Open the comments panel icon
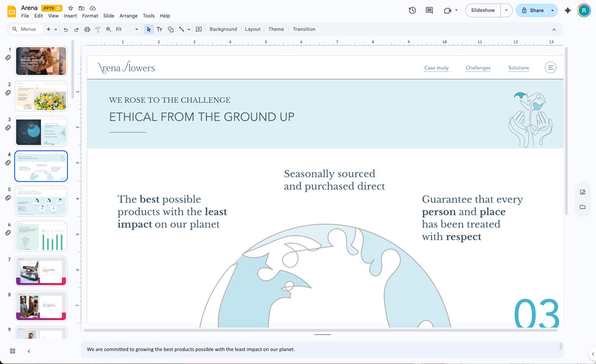This screenshot has height=364, width=596. coord(429,11)
